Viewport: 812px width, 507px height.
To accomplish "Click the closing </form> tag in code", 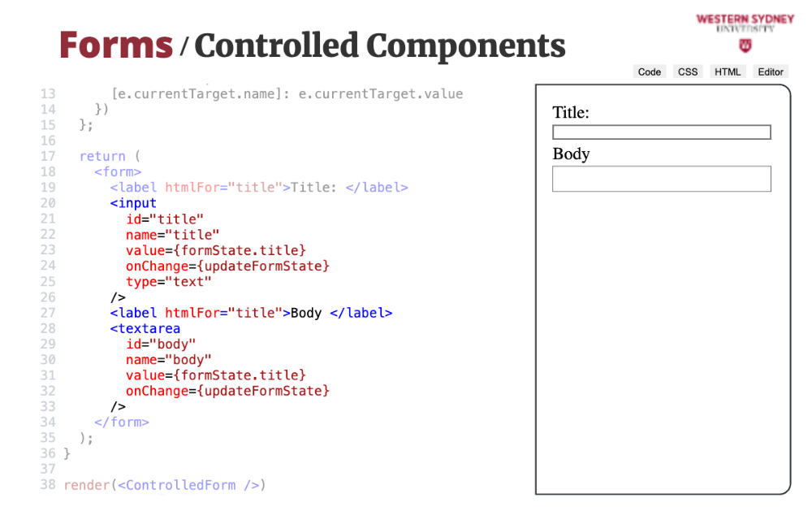I will click(x=122, y=422).
